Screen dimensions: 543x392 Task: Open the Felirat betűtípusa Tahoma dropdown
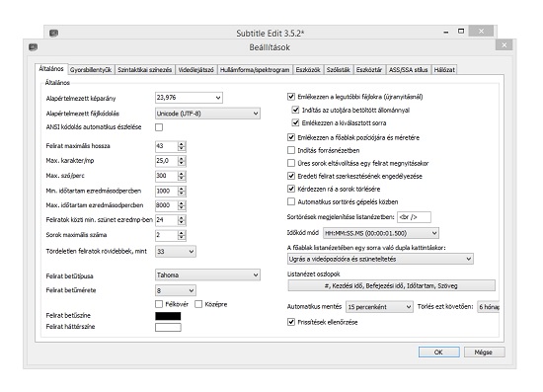point(207,274)
